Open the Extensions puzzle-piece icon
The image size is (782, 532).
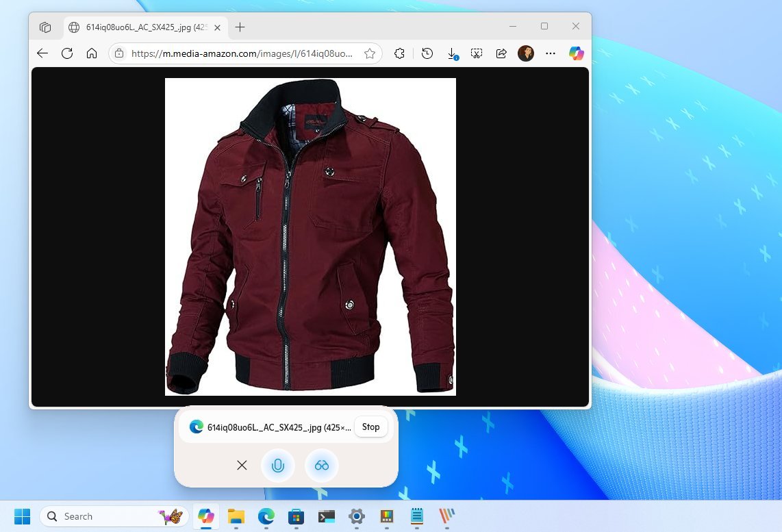(399, 53)
